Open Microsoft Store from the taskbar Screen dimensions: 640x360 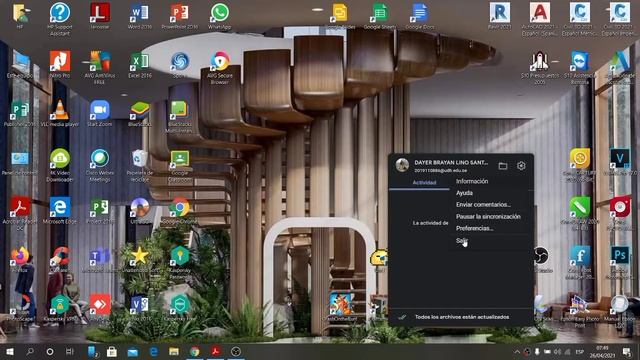pos(112,351)
